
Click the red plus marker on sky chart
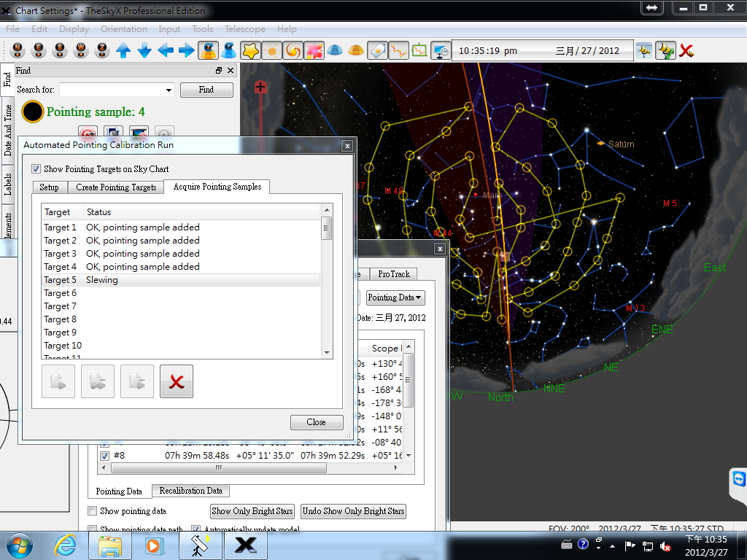(x=260, y=87)
